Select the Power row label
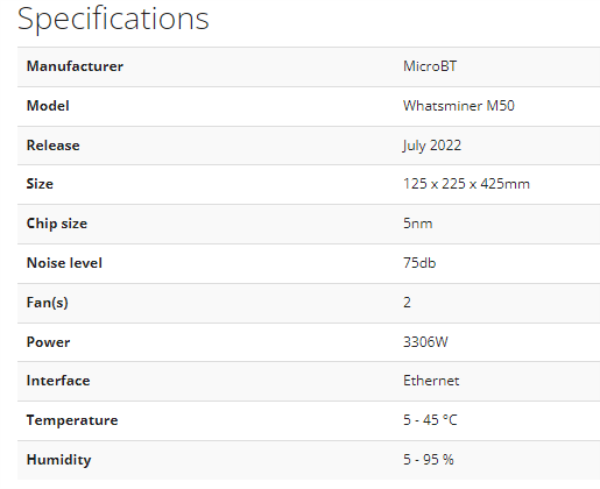This screenshot has width=600, height=489. coord(48,342)
